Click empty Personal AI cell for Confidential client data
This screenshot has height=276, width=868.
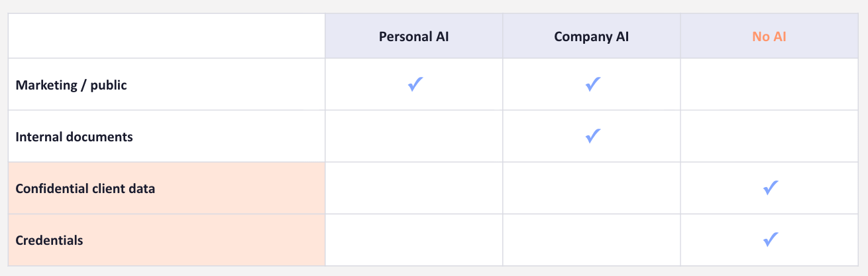click(x=414, y=188)
